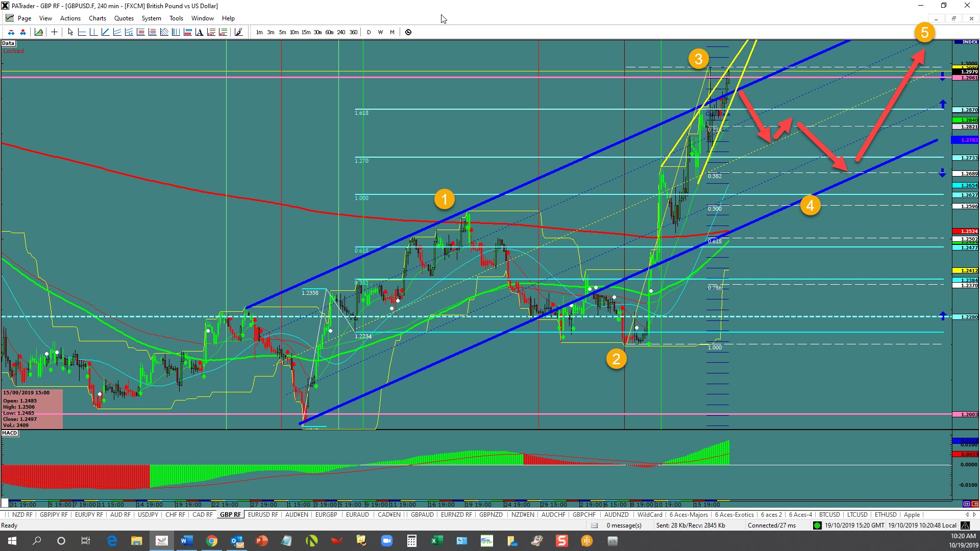Image resolution: width=980 pixels, height=551 pixels.
Task: Click the MACD panel label
Action: point(10,433)
